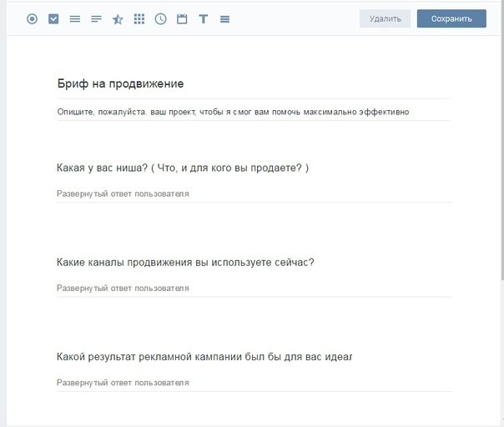The height and width of the screenshot is (427, 504).
Task: Add a time clock question
Action: click(x=160, y=19)
